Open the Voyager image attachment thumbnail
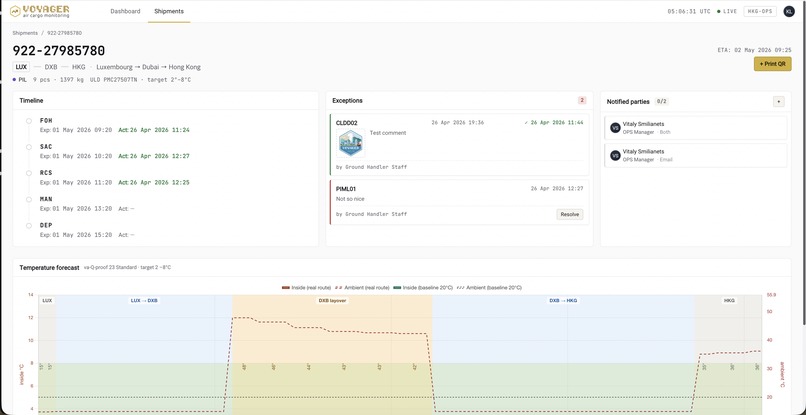Viewport: 806px width, 415px height. [x=351, y=143]
